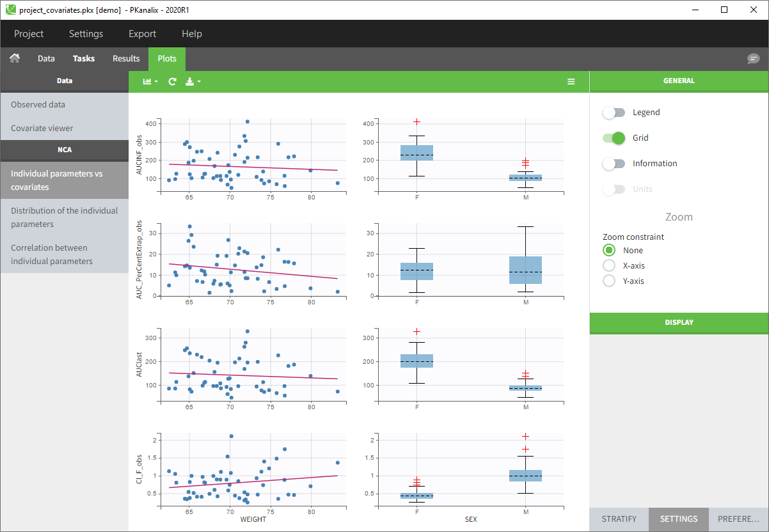Select Distribution of the individual parameters
The height and width of the screenshot is (532, 769).
tap(64, 217)
